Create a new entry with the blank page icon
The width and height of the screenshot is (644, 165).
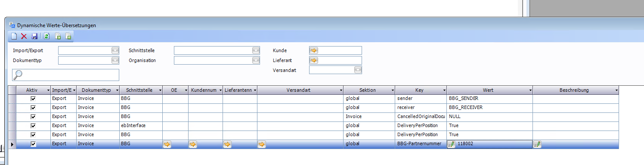coord(14,37)
